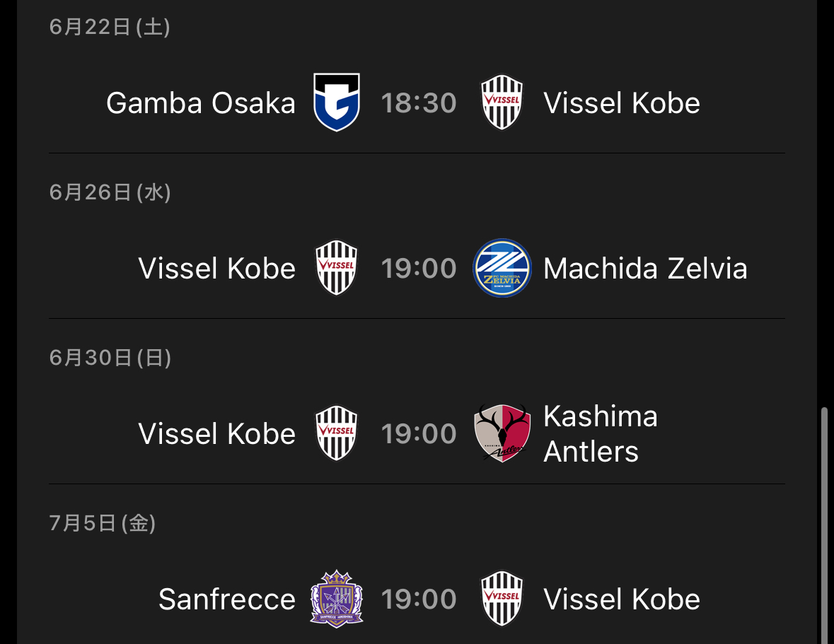
Task: Click the Machida Zelvia team crest
Action: [x=502, y=268]
